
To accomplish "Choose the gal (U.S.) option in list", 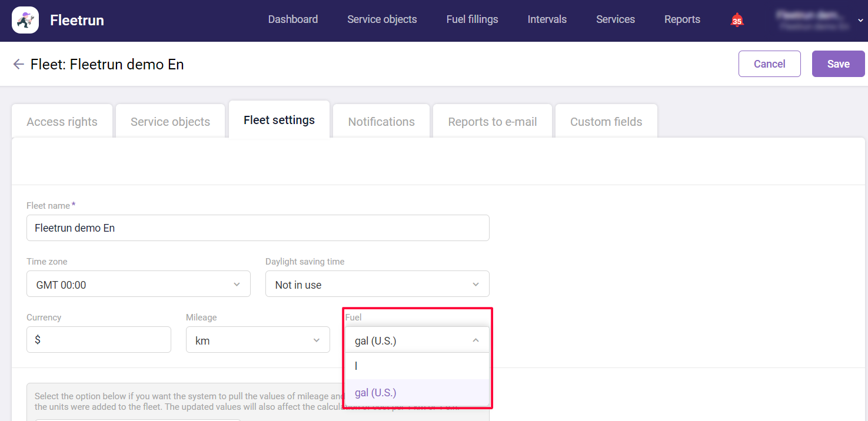I will (x=417, y=393).
